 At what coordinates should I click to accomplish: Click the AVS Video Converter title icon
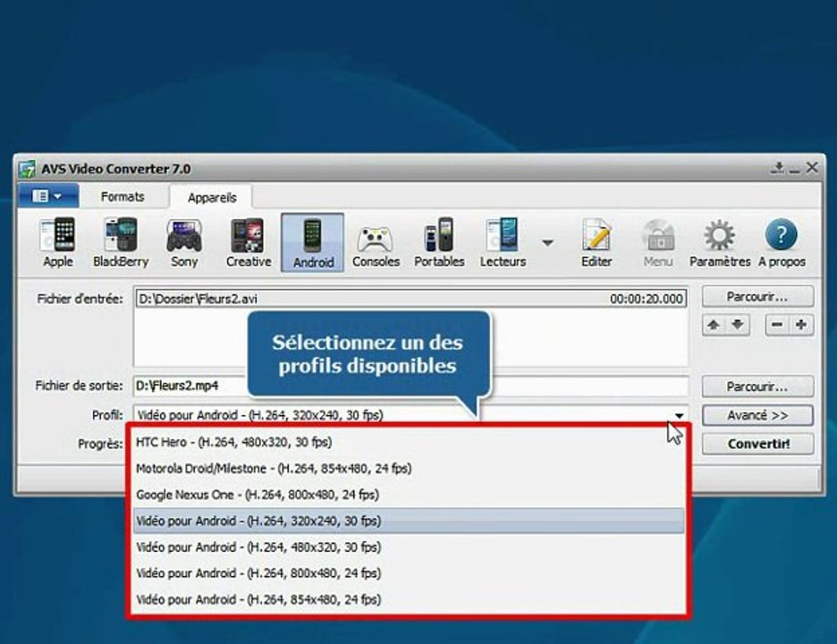pos(27,169)
